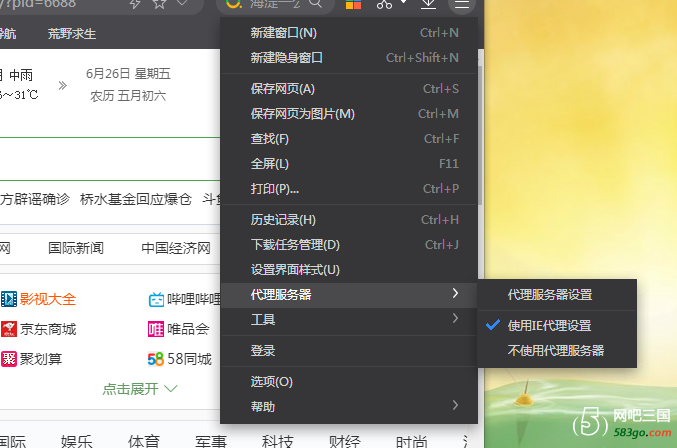
Task: Click 登录 in the menu
Action: coord(349,350)
